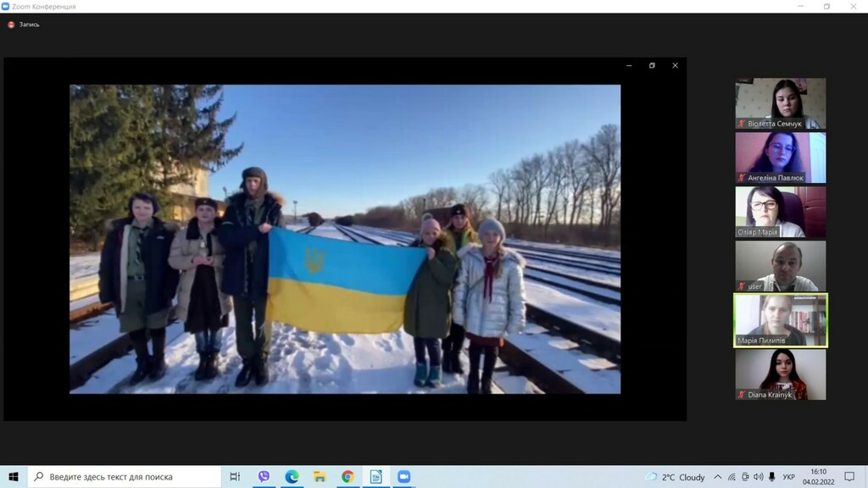Select Ангеліна Павлюк's video thumbnail
The width and height of the screenshot is (868, 488).
[780, 158]
